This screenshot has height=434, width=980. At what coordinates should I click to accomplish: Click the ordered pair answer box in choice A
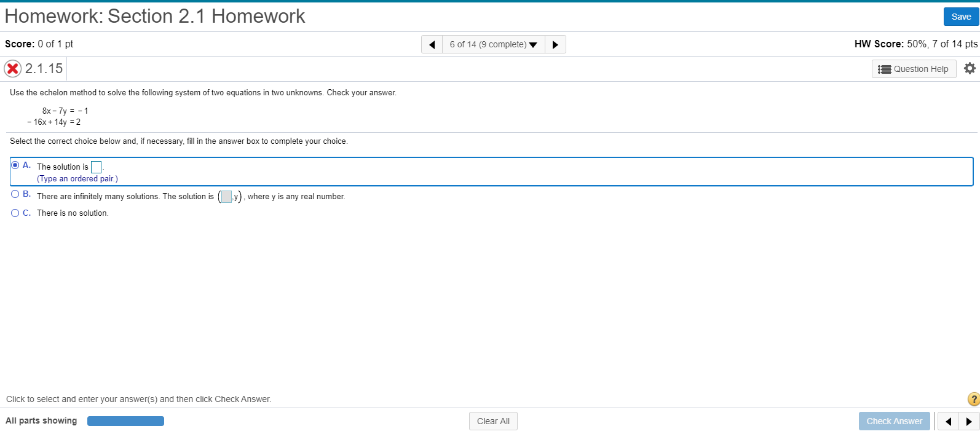coord(96,167)
